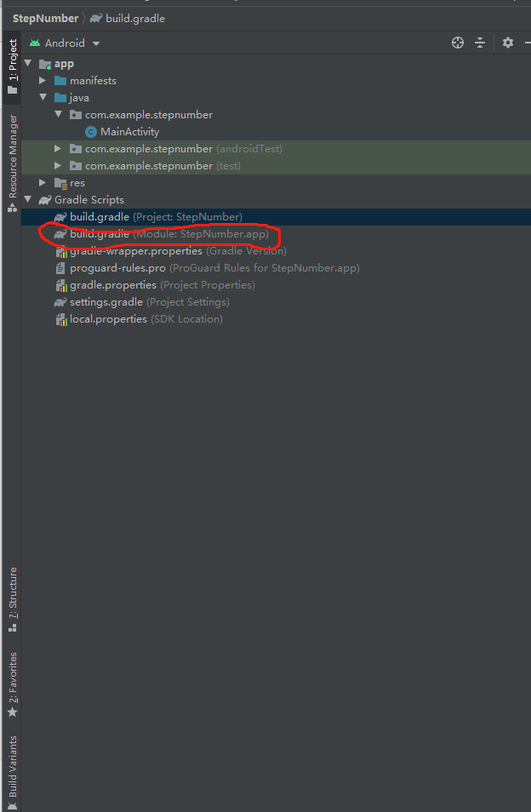Click StepNumber in the breadcrumb
This screenshot has height=812, width=531.
point(46,18)
